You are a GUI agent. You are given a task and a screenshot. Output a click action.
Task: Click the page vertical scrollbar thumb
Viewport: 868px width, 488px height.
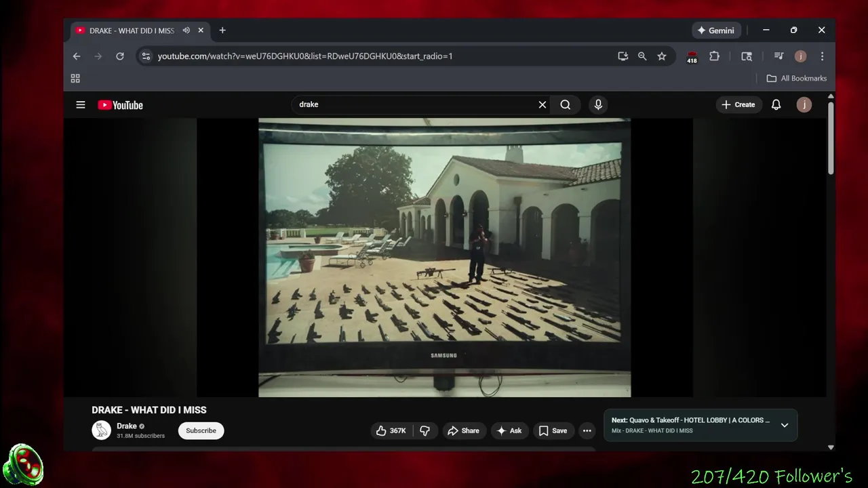tap(831, 139)
